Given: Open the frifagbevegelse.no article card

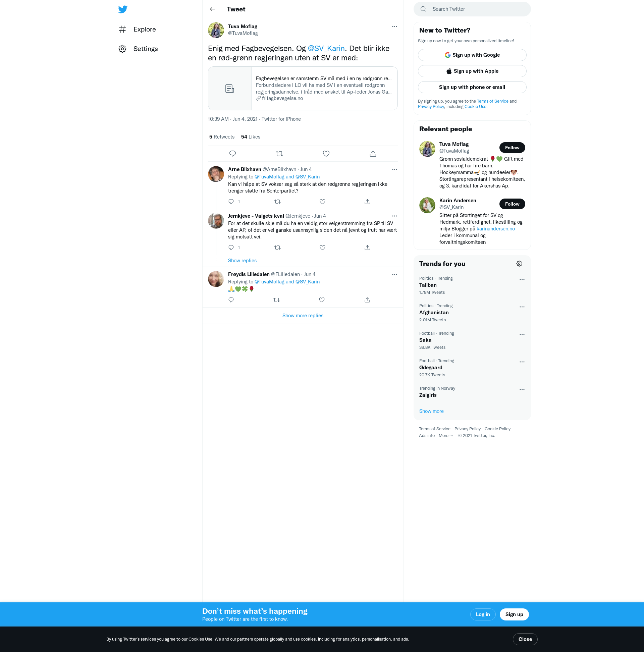Looking at the screenshot, I should click(x=303, y=89).
